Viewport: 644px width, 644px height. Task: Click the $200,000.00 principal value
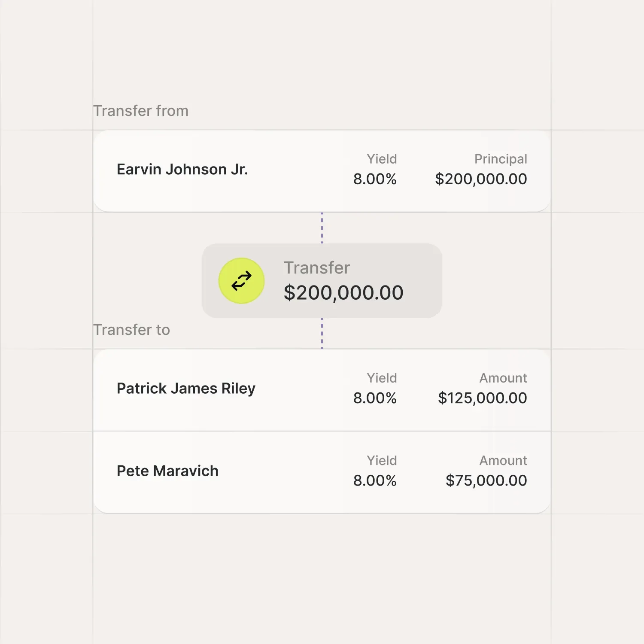[481, 179]
